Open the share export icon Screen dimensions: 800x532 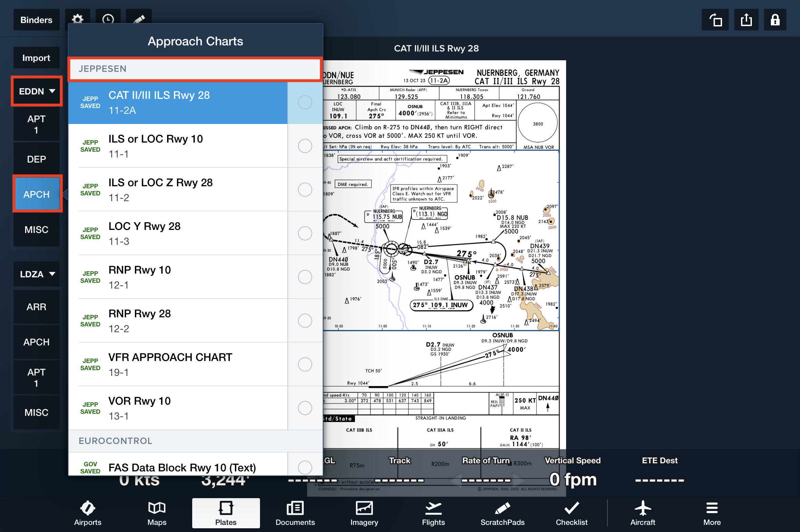746,20
